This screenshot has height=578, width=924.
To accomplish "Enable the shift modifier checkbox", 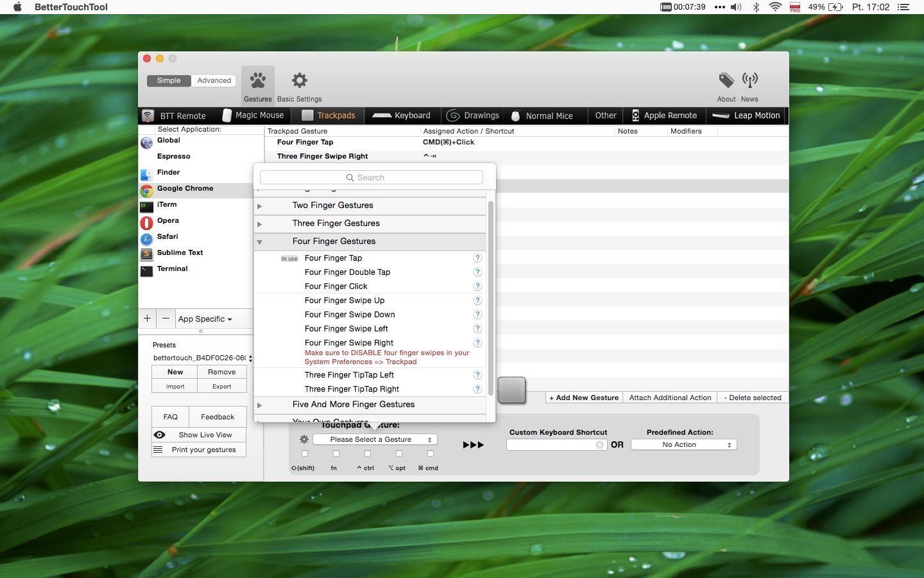I will coord(305,454).
